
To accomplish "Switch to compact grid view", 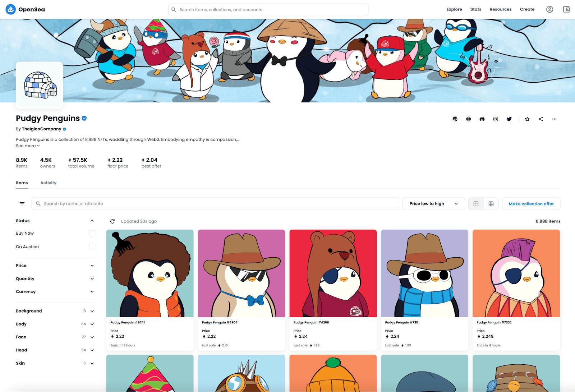I will 491,204.
